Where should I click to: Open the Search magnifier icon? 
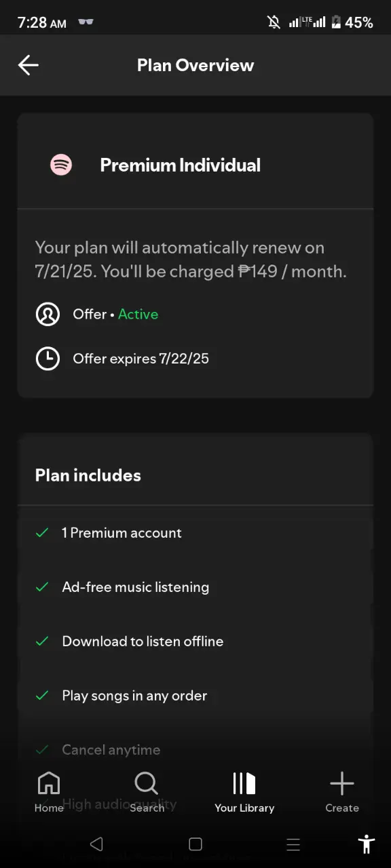(146, 784)
